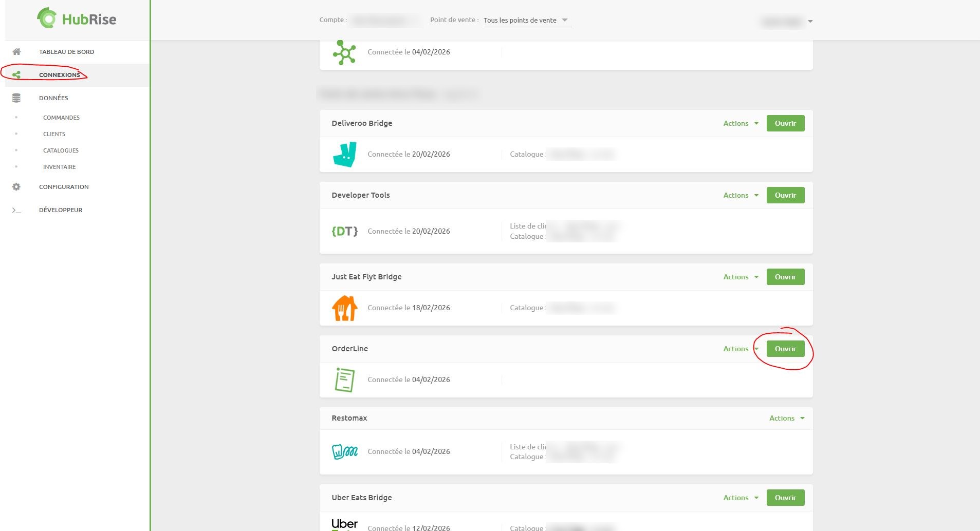Open the Configuration menu item
Image resolution: width=980 pixels, height=531 pixels.
64,187
